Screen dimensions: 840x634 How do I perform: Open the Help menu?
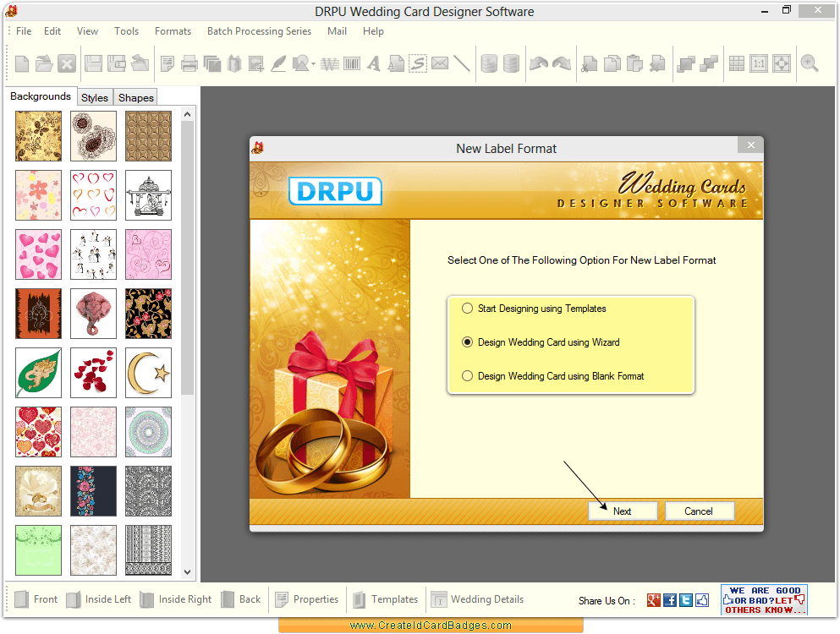click(x=373, y=31)
